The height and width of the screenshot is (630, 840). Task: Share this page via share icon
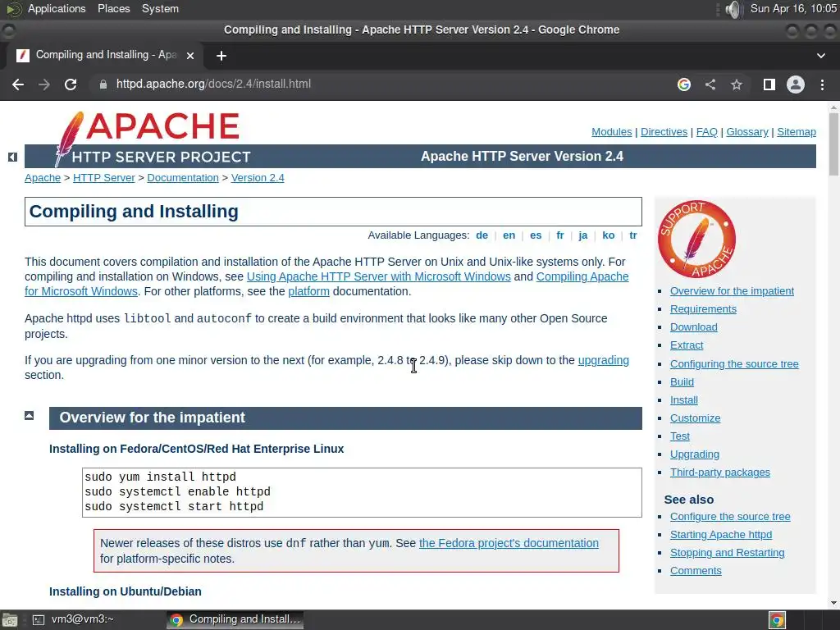click(710, 84)
